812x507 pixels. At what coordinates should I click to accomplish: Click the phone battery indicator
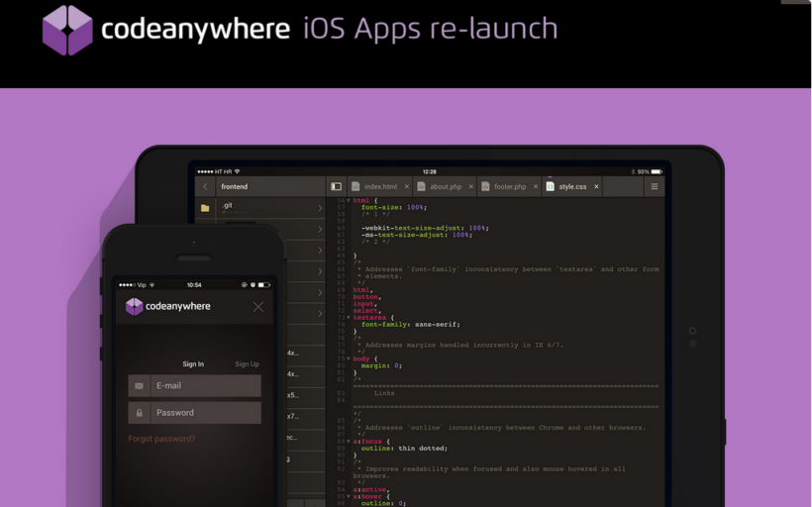(264, 285)
